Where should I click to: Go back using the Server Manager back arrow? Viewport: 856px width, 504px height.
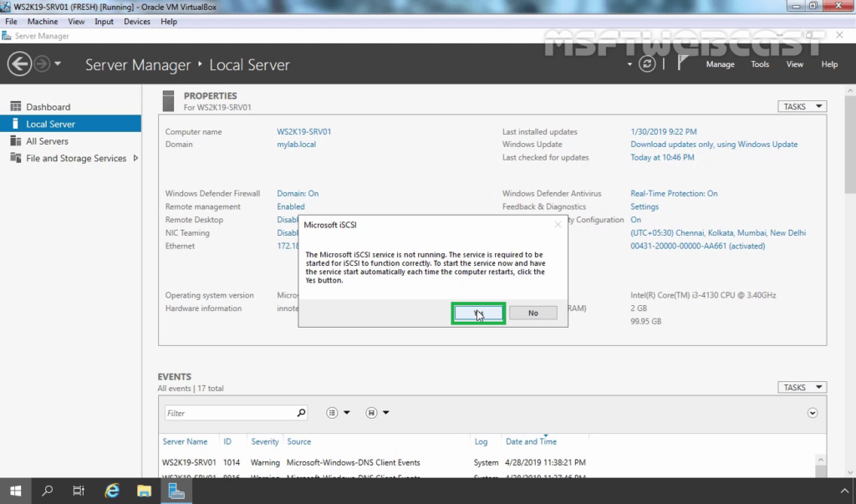pyautogui.click(x=19, y=64)
